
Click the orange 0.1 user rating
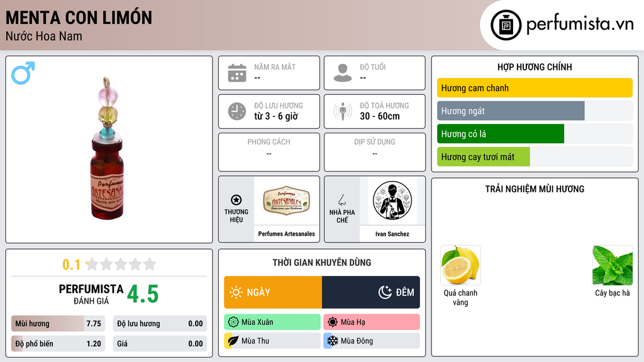pyautogui.click(x=71, y=265)
